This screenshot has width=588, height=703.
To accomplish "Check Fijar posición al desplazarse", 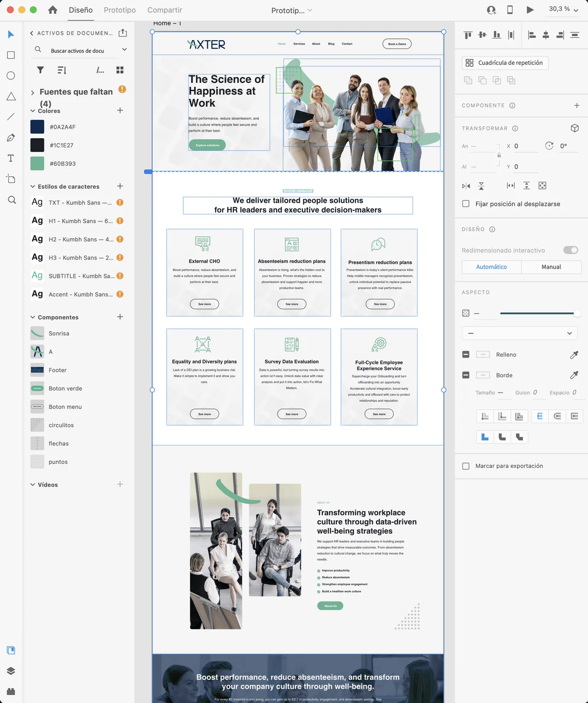I will (x=466, y=204).
